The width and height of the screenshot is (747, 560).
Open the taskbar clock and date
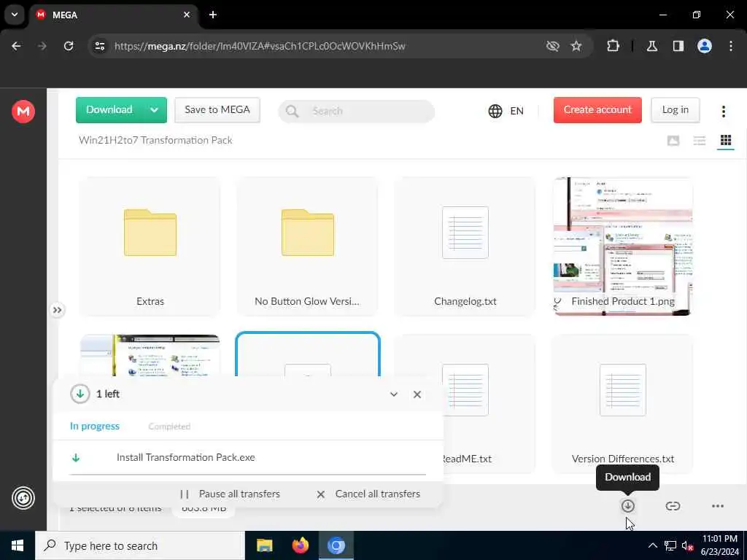pyautogui.click(x=720, y=545)
